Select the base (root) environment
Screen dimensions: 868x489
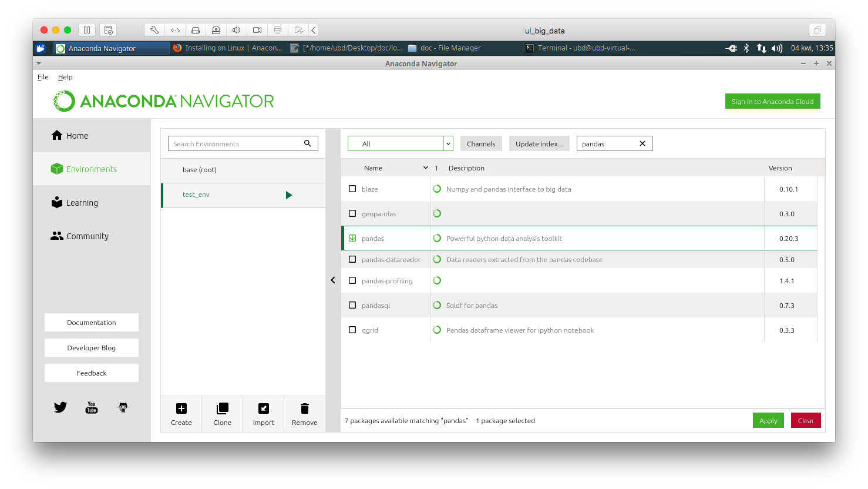[x=243, y=170]
